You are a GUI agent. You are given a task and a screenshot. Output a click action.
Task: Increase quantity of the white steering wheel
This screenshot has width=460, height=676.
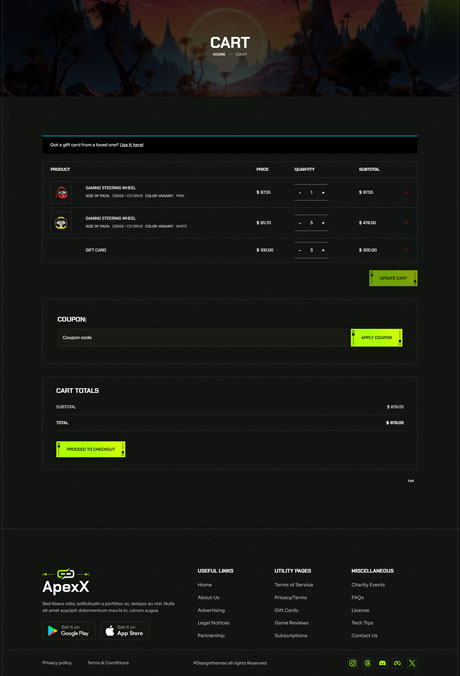pyautogui.click(x=323, y=223)
